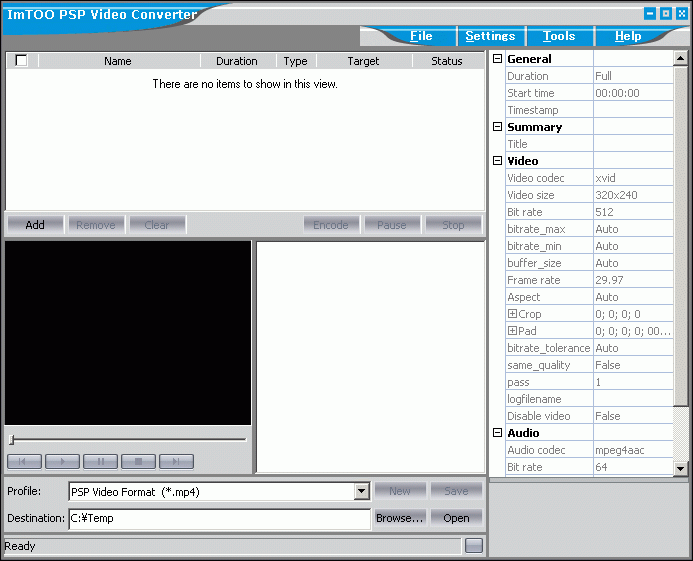Select the Video size value 320x240

633,195
